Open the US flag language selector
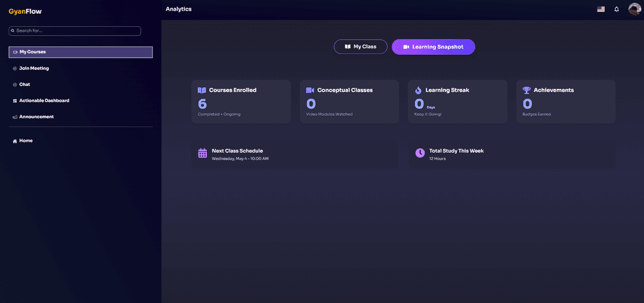Viewport: 644px width, 303px height. (x=601, y=10)
